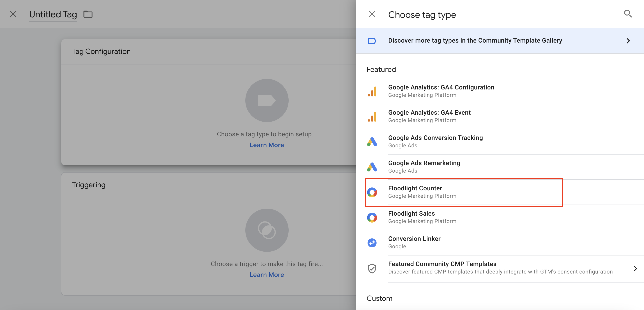Click the tag type placeholder circle

point(267,100)
